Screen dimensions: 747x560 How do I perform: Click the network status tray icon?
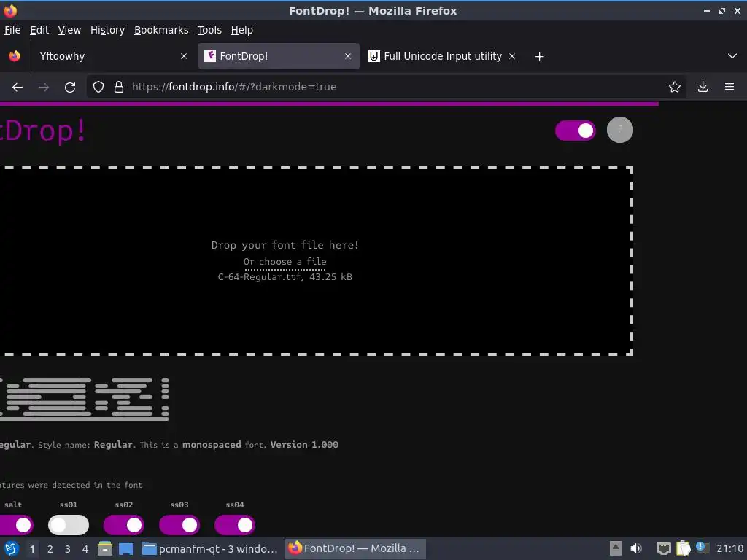pos(663,548)
